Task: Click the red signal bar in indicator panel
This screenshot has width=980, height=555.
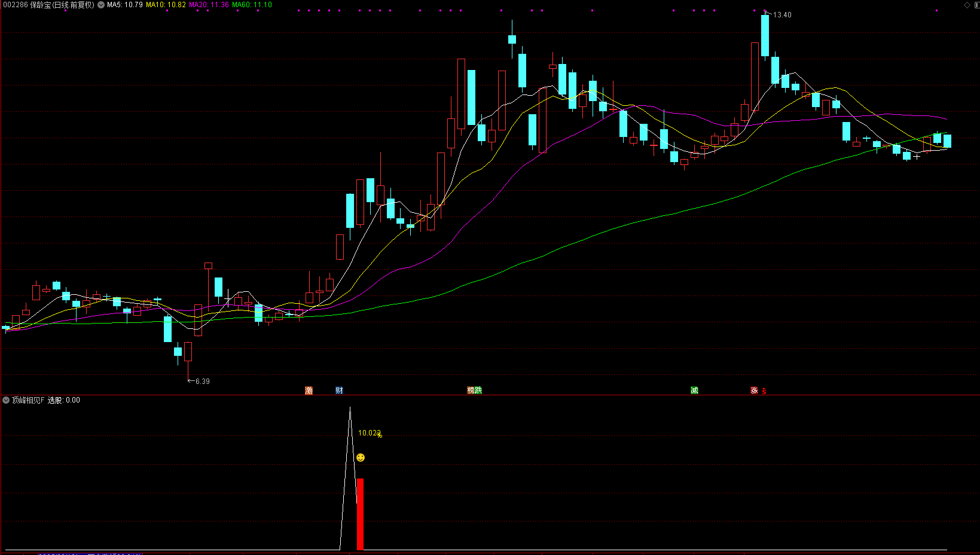Action: pos(360,514)
